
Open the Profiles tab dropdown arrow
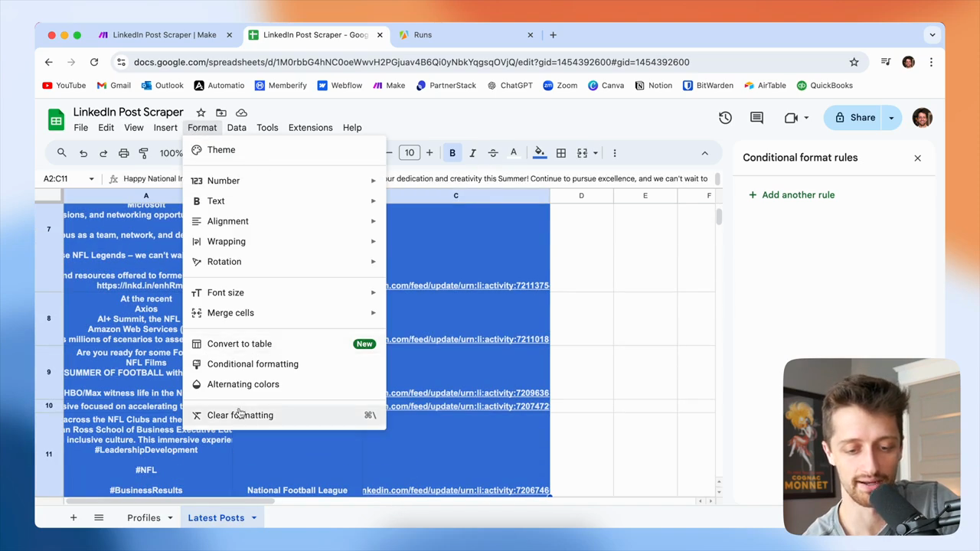(x=170, y=518)
